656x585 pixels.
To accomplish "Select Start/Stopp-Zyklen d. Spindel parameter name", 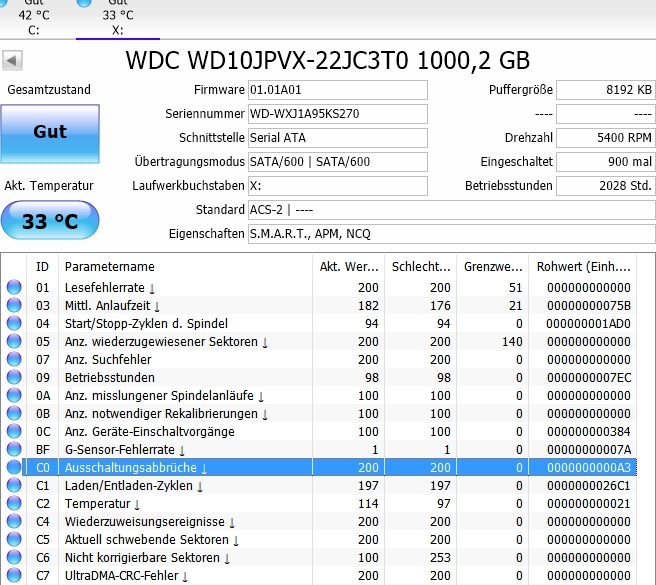I will pos(146,323).
